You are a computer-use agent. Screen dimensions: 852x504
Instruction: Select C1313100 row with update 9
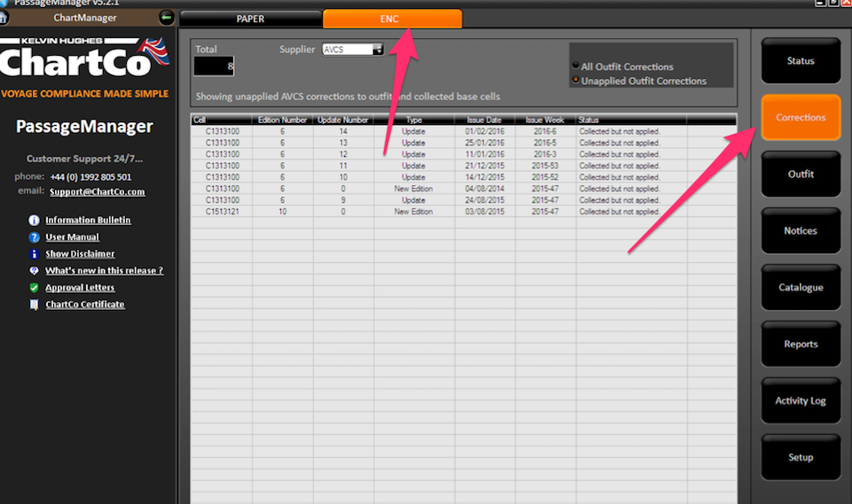click(464, 200)
